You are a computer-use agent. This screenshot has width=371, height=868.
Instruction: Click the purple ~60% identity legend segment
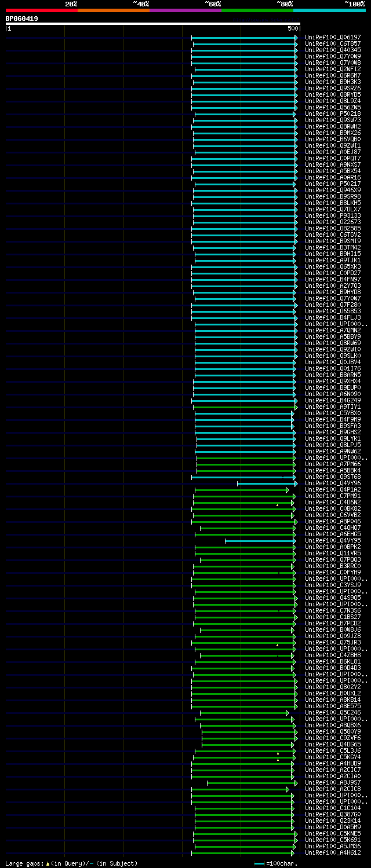click(185, 10)
